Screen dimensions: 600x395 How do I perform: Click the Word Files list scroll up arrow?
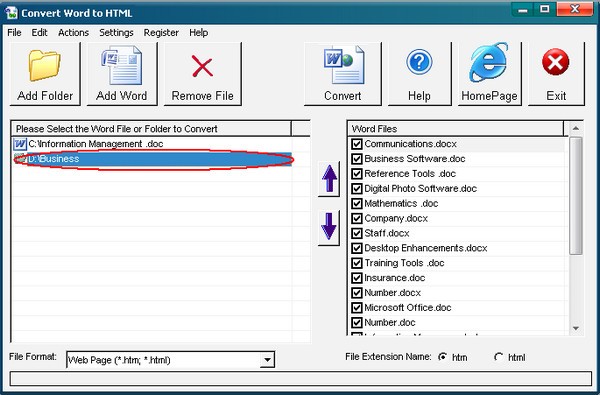[x=576, y=129]
